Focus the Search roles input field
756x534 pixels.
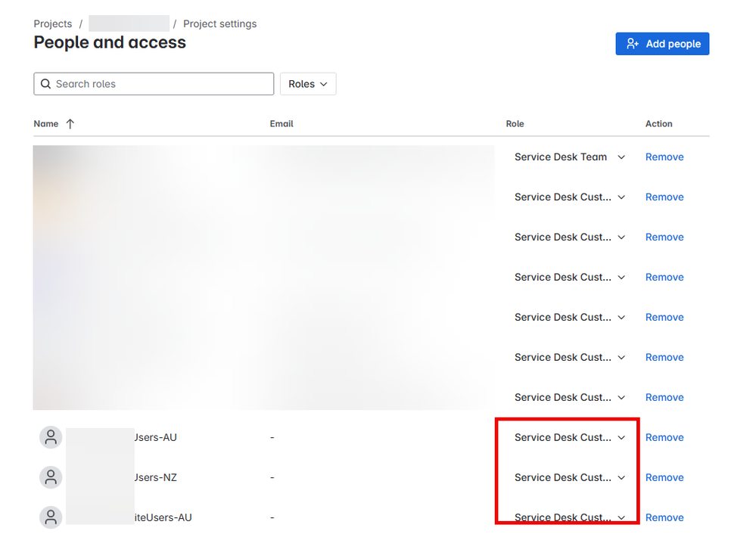click(x=154, y=84)
